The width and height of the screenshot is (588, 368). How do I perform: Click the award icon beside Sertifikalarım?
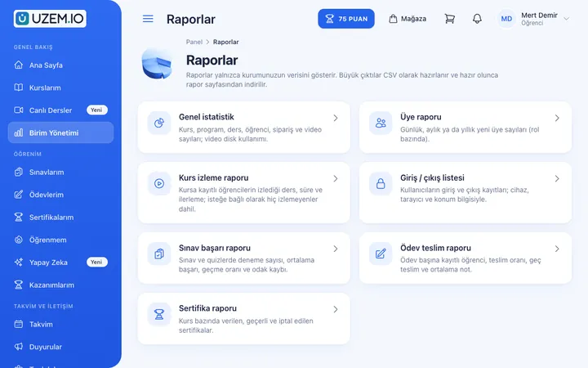click(18, 217)
